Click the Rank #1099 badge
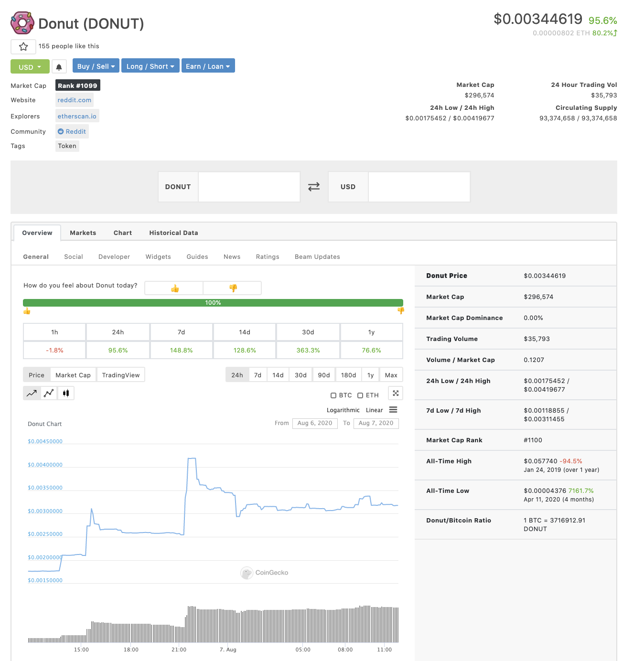This screenshot has width=644, height=661. [x=78, y=85]
